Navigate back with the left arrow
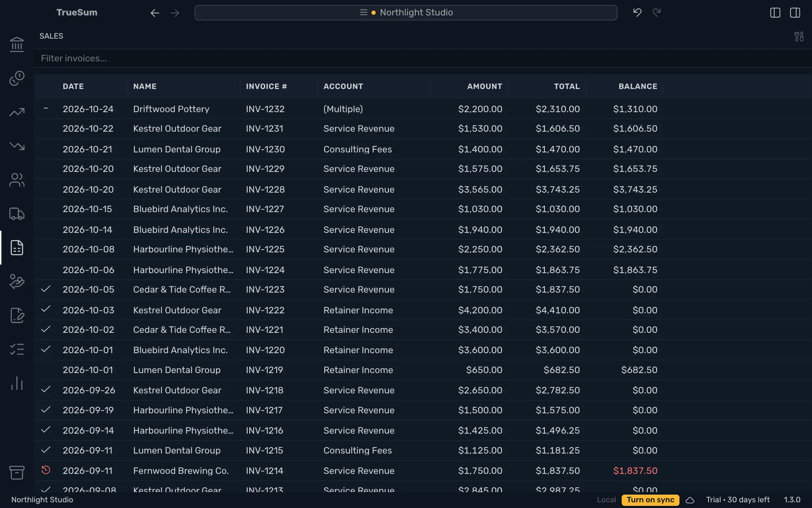Image resolution: width=812 pixels, height=508 pixels. (155, 13)
